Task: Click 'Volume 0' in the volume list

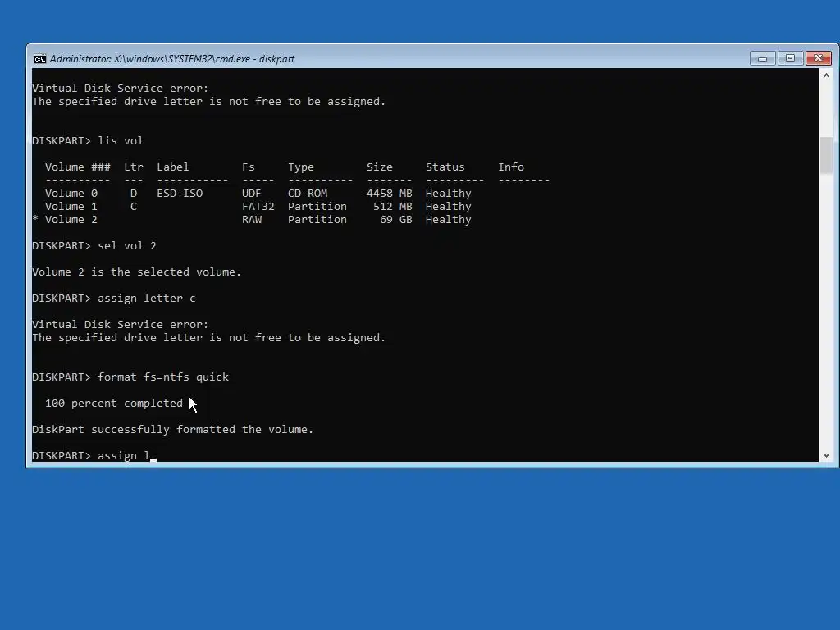Action: pyautogui.click(x=71, y=193)
